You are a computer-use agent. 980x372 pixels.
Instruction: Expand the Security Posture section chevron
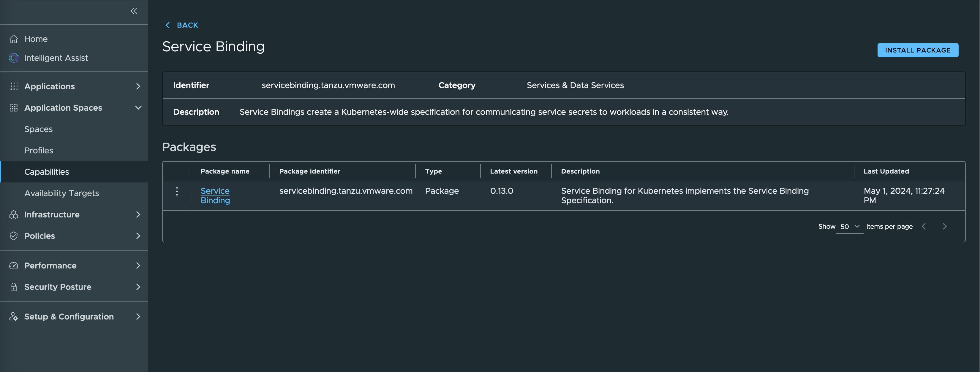[x=138, y=287]
